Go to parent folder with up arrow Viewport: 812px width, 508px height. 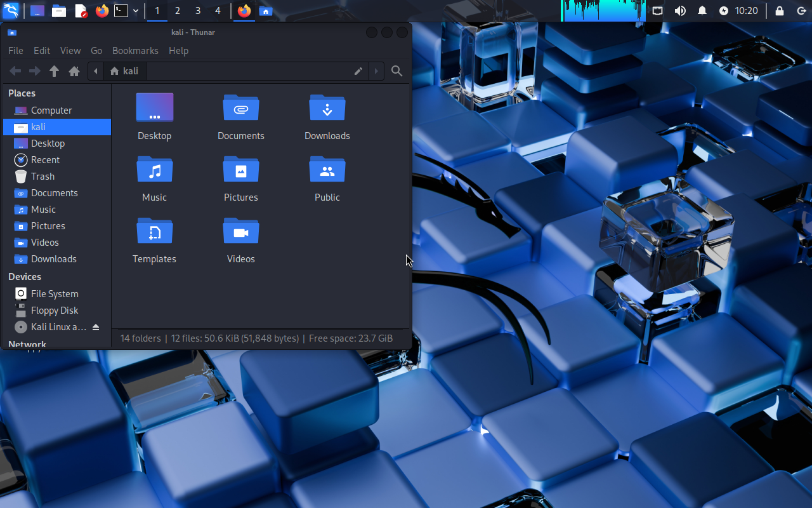[55, 71]
